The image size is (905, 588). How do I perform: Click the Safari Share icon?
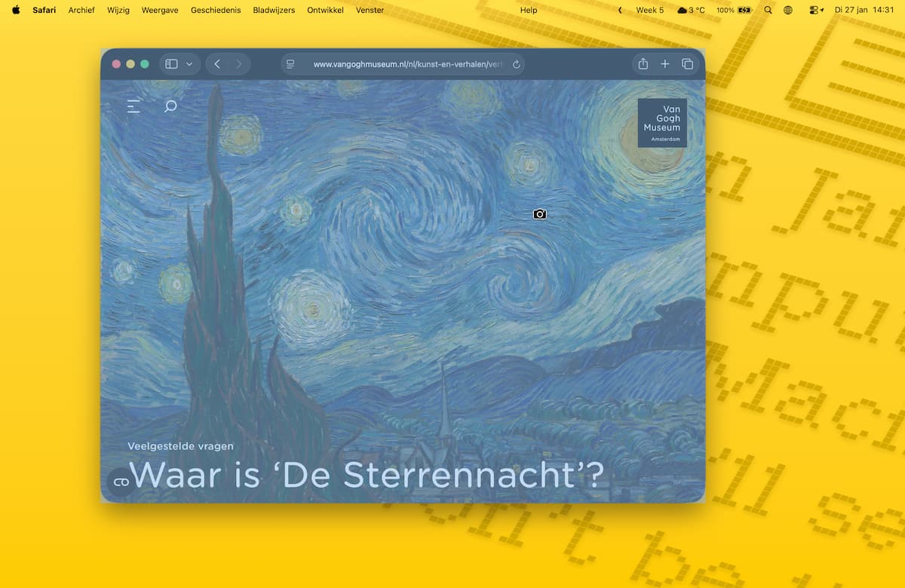click(x=643, y=64)
